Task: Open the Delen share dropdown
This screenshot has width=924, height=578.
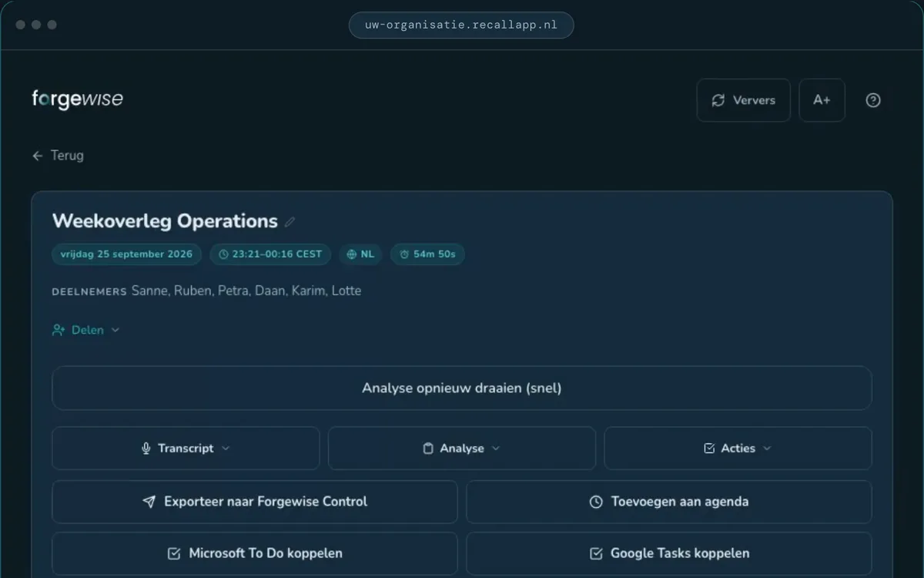Action: pos(85,330)
